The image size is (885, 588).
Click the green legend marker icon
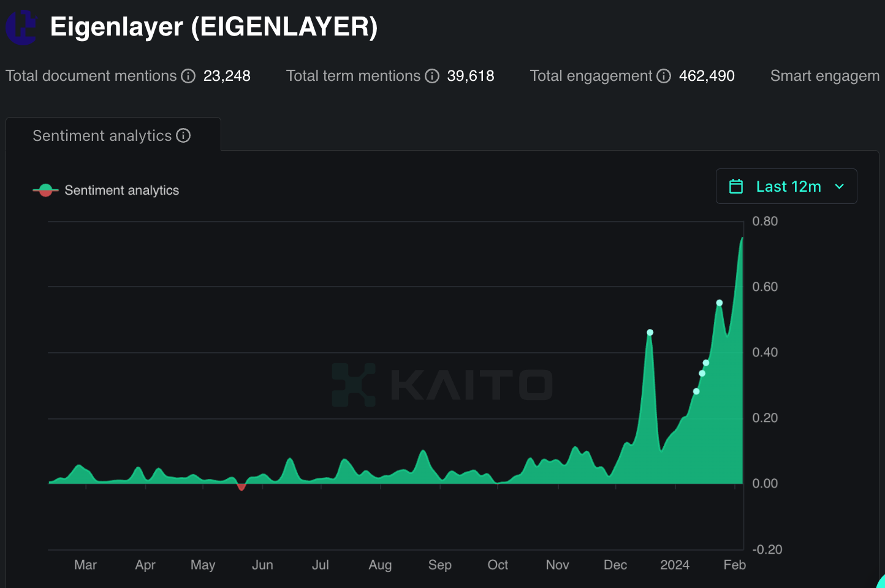[x=45, y=190]
